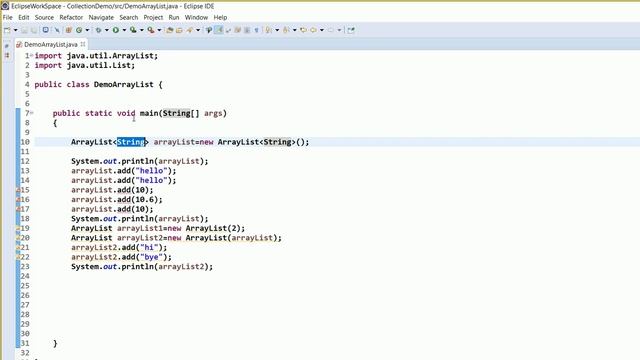Click the highlighted String text on line 10

(x=131, y=142)
